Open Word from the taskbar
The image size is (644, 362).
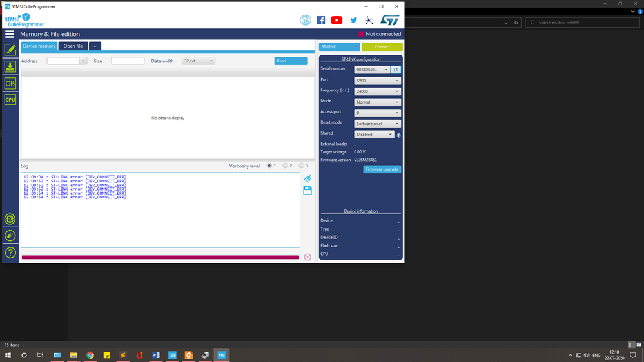point(155,355)
